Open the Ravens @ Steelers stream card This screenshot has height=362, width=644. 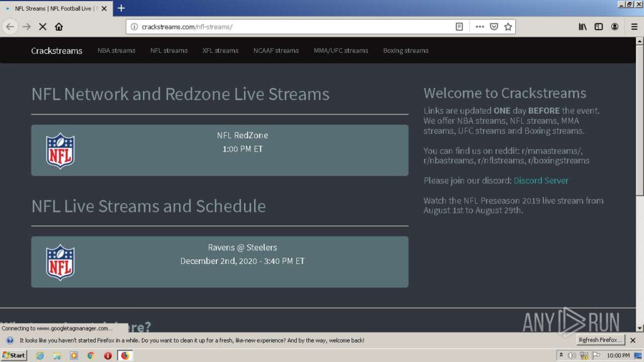click(219, 262)
